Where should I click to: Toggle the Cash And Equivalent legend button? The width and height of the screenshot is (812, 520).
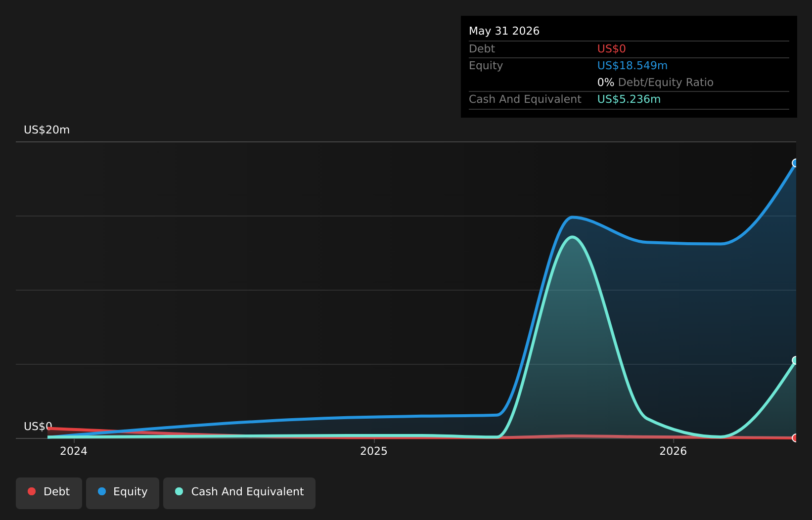click(239, 493)
